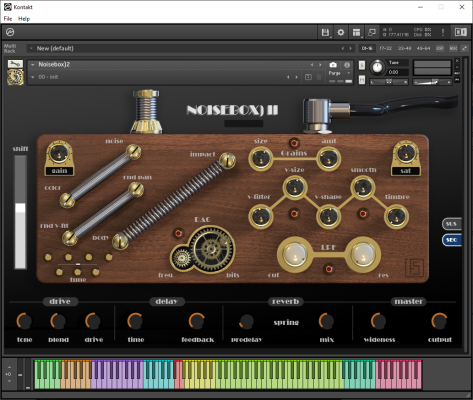Toggle the SUS button on right edge
Screen dimensions: 473x400
(452, 224)
